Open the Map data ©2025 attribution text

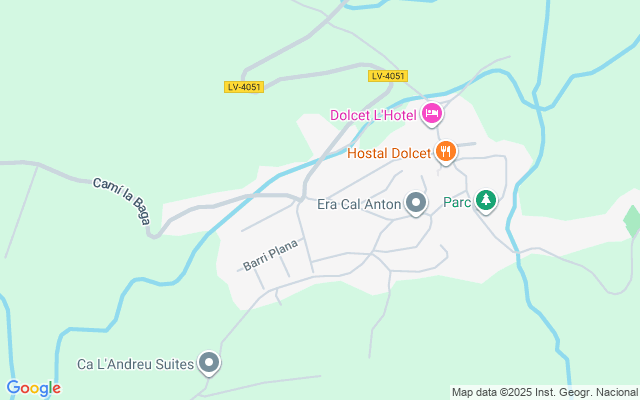[x=545, y=393]
